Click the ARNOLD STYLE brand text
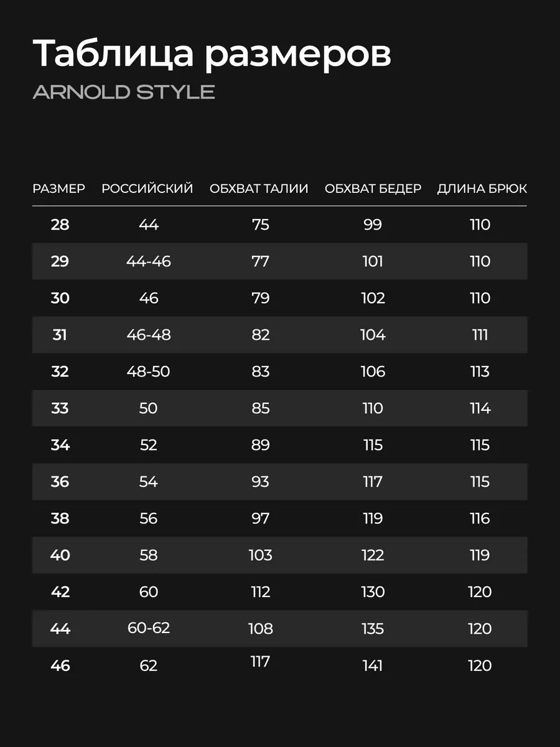This screenshot has height=747, width=560. point(124,92)
